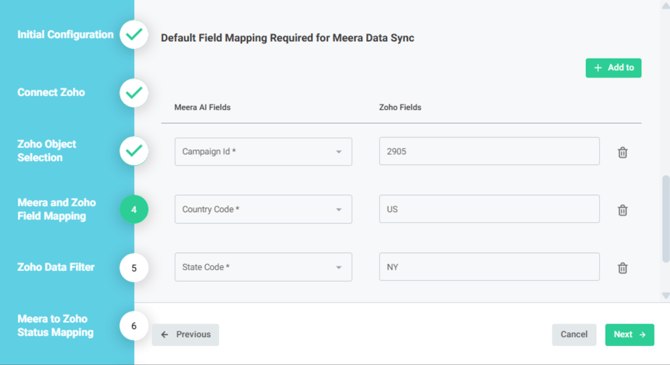
Task: Click the Cancel button
Action: pyautogui.click(x=574, y=335)
